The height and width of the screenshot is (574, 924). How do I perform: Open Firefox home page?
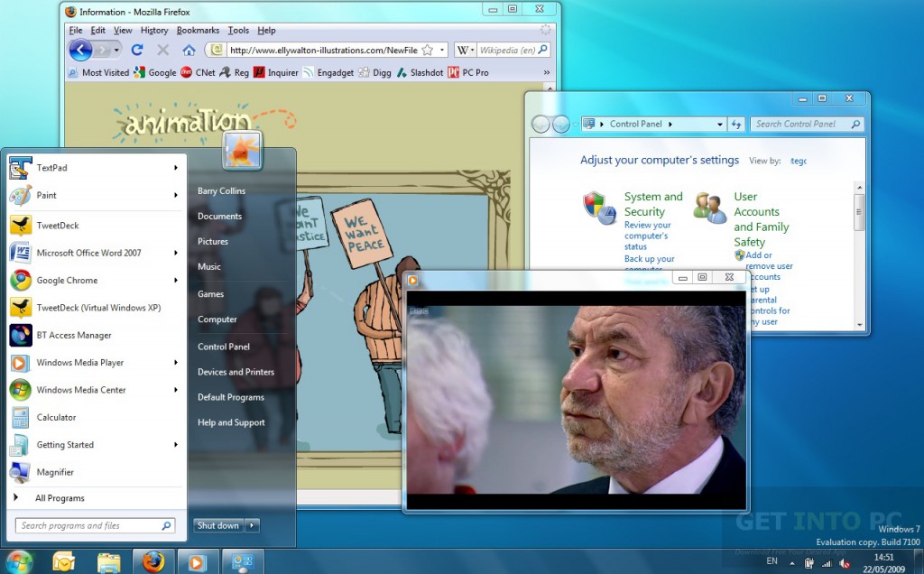(189, 51)
